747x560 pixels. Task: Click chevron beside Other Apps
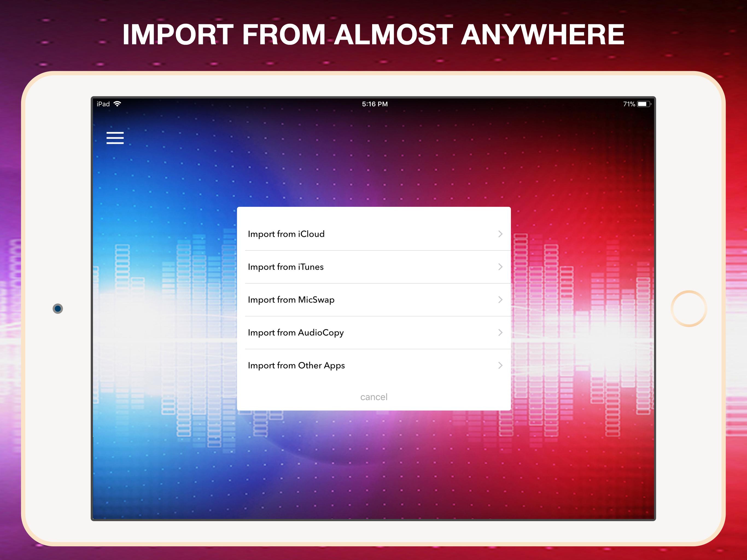[500, 366]
